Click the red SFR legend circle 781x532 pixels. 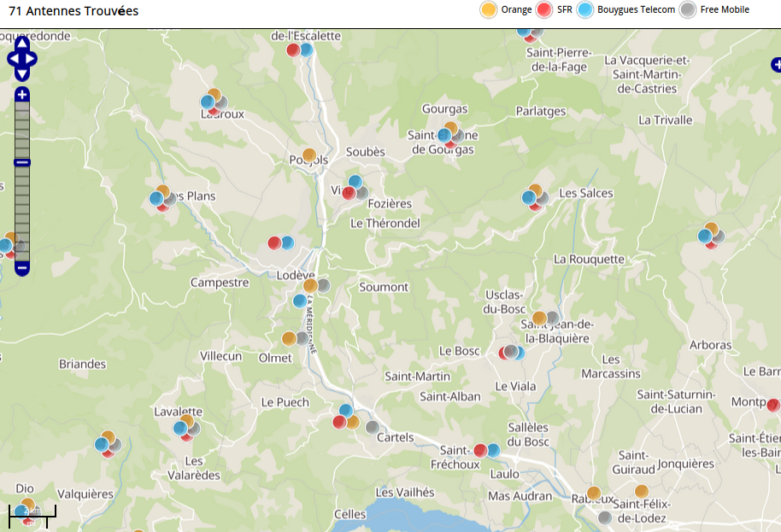pos(544,10)
